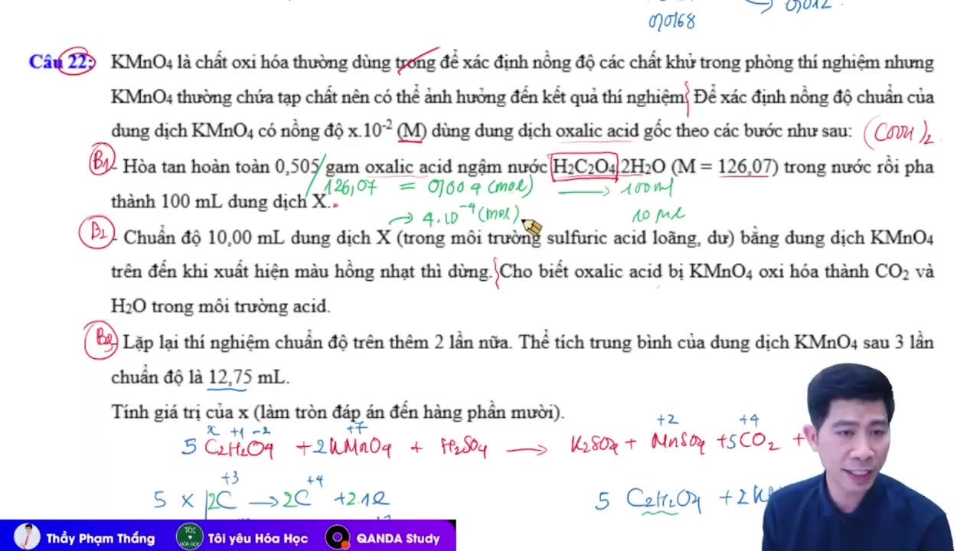Click the red '5 C2H2O4' reactant in the equation

click(227, 447)
